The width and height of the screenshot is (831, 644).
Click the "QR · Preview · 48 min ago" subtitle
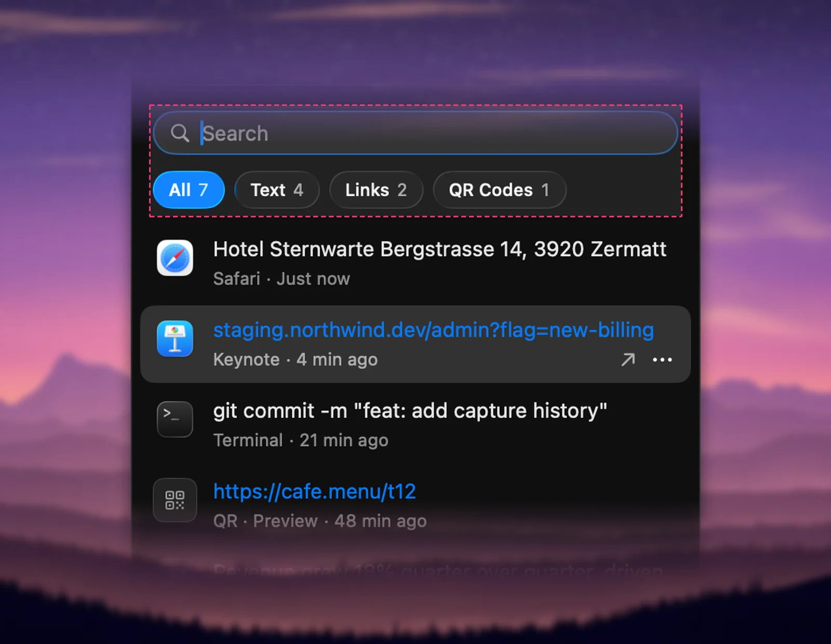pyautogui.click(x=320, y=521)
